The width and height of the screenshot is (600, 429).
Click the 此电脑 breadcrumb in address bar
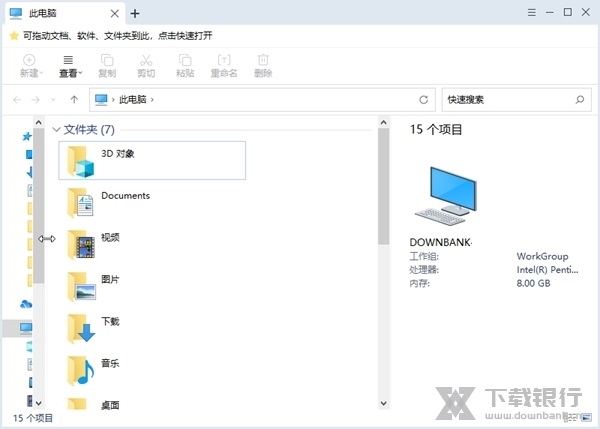coord(133,100)
